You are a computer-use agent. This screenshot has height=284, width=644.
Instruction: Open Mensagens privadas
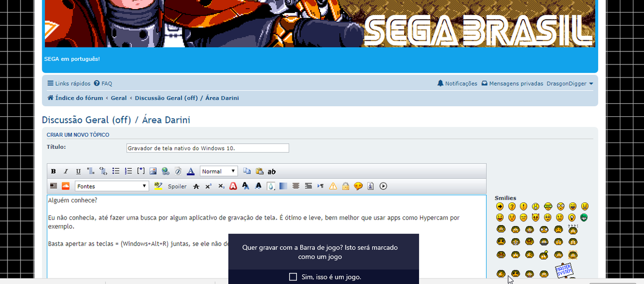[x=512, y=84]
